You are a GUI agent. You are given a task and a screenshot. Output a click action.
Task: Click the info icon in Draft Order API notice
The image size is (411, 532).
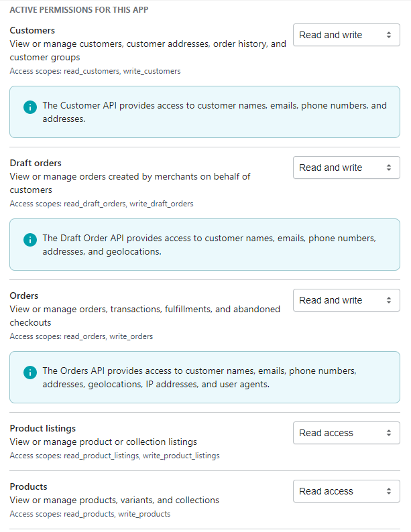coord(30,240)
